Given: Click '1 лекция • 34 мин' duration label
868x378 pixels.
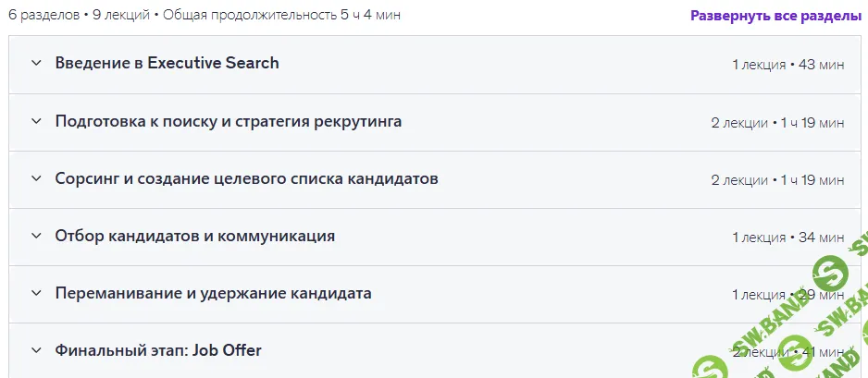Looking at the screenshot, I should click(787, 237).
